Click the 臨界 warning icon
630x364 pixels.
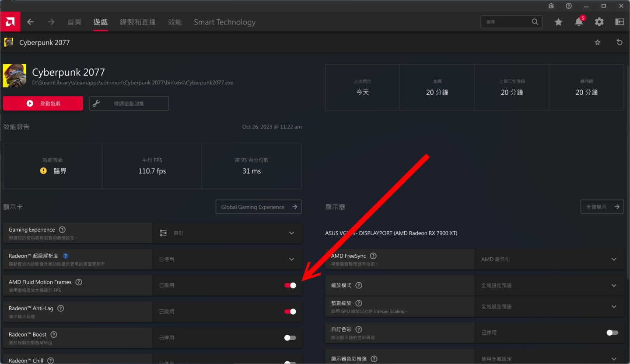(43, 171)
